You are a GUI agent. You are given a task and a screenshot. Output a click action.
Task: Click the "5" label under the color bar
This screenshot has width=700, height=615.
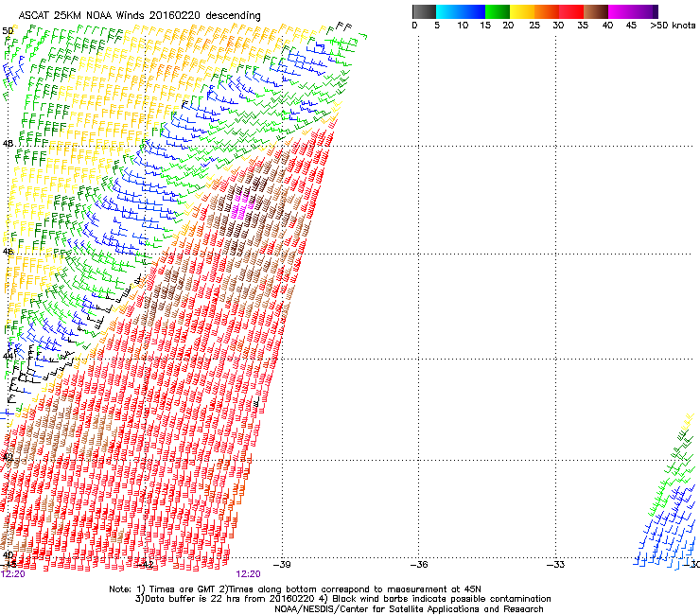pyautogui.click(x=437, y=26)
